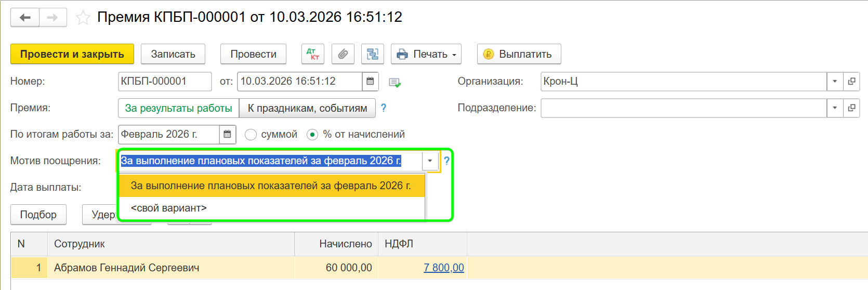Click into the date field 10.03.2026 16:51:12

point(300,82)
